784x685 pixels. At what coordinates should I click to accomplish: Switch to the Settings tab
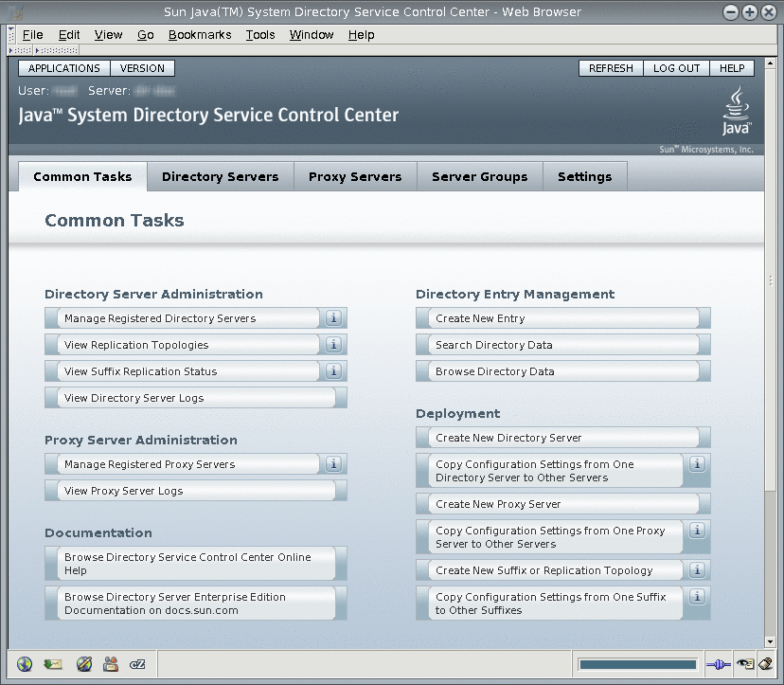click(584, 176)
